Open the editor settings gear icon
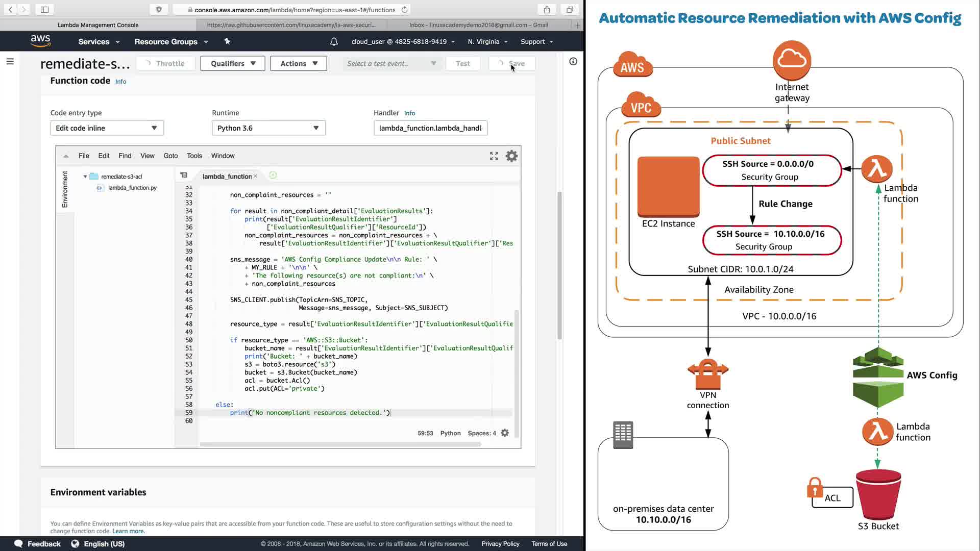980x551 pixels. (x=511, y=156)
